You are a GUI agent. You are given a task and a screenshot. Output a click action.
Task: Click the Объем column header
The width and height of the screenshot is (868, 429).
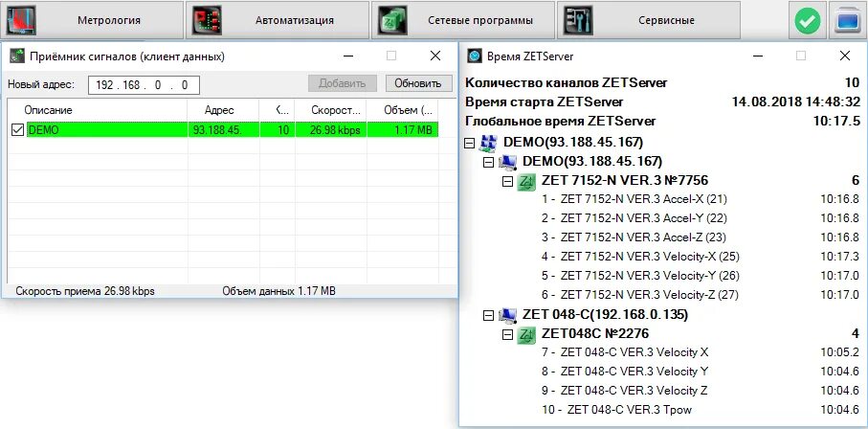pyautogui.click(x=403, y=110)
